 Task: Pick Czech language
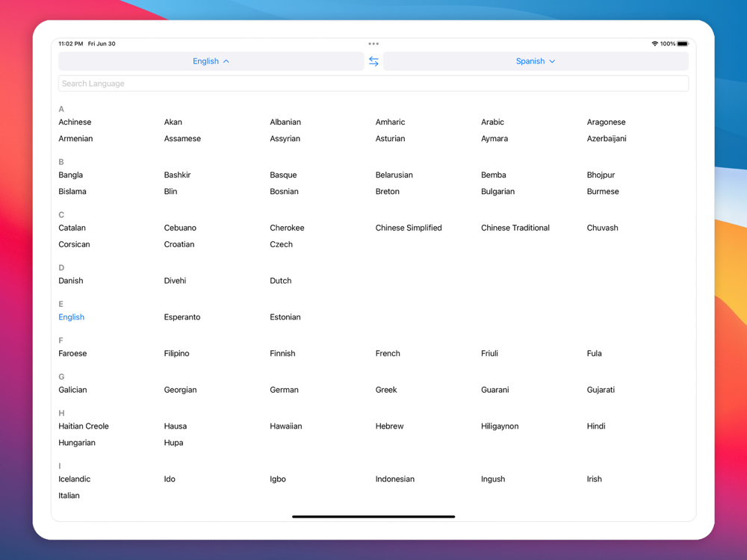click(x=281, y=244)
